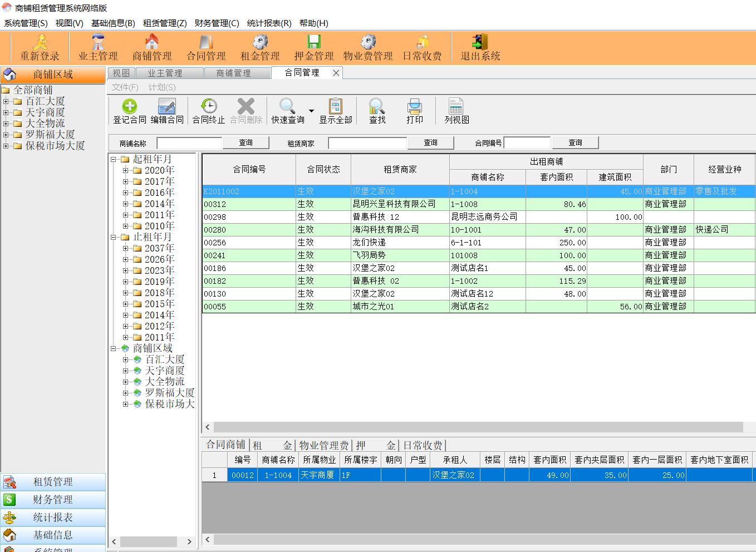Open 帮助(H) menu
Screen dimensions: 756x552
point(313,23)
